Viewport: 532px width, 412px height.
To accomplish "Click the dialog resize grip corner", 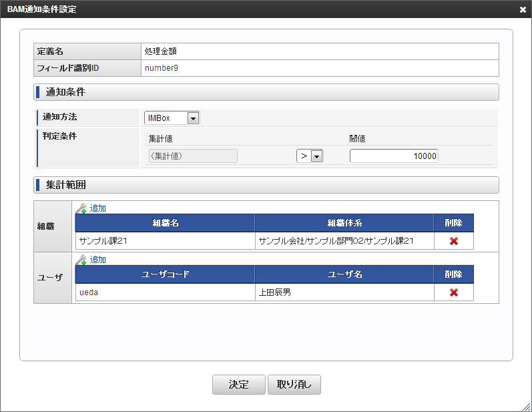I will tap(527, 407).
